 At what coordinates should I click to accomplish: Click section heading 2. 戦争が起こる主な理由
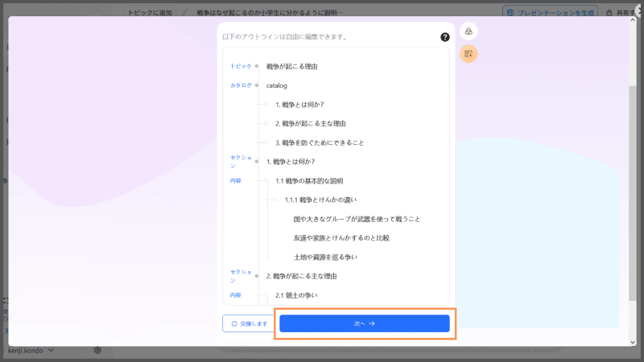(x=301, y=276)
